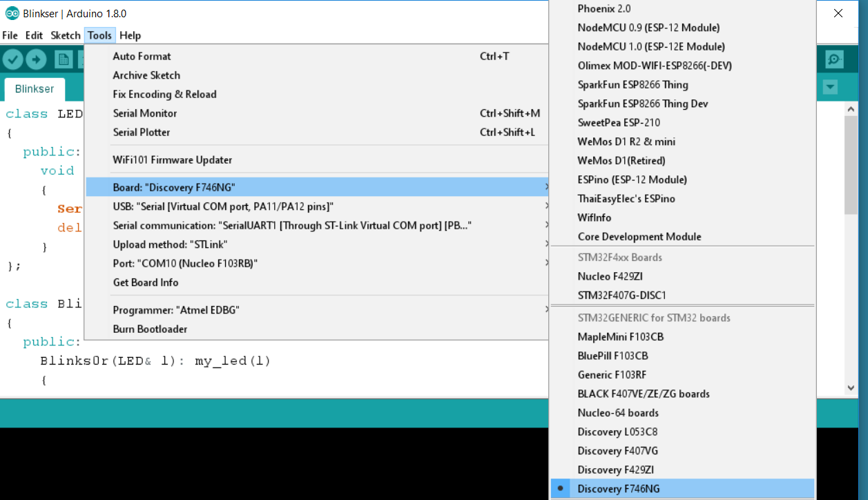Expand the Upload method "STLink" submenu
This screenshot has height=500, width=868.
pyautogui.click(x=317, y=244)
